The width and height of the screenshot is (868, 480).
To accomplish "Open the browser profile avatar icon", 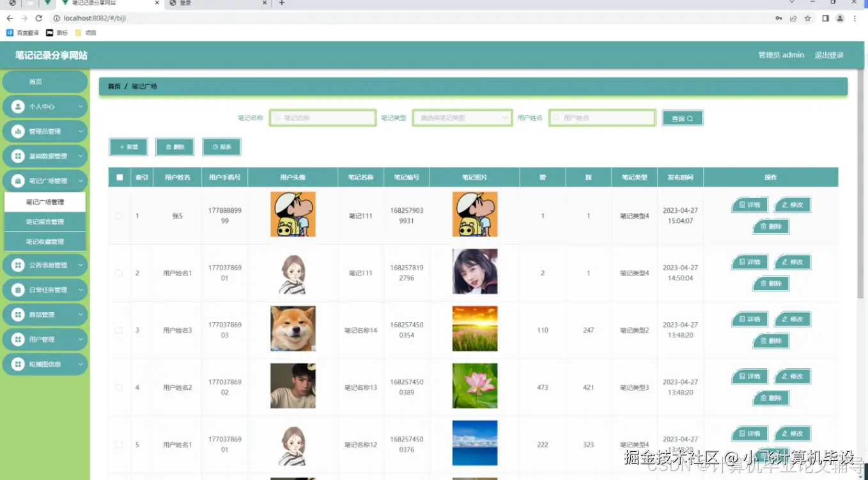I will [840, 19].
